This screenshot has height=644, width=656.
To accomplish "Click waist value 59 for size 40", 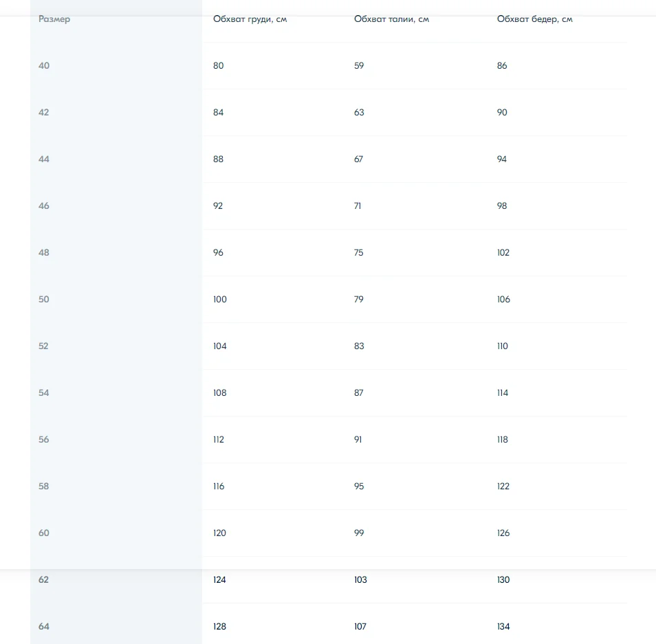I will (359, 66).
